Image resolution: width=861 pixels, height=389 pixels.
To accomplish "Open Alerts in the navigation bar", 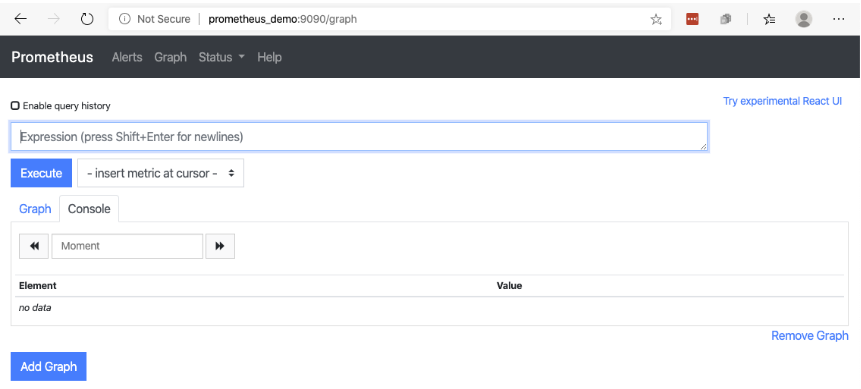I will coord(127,57).
